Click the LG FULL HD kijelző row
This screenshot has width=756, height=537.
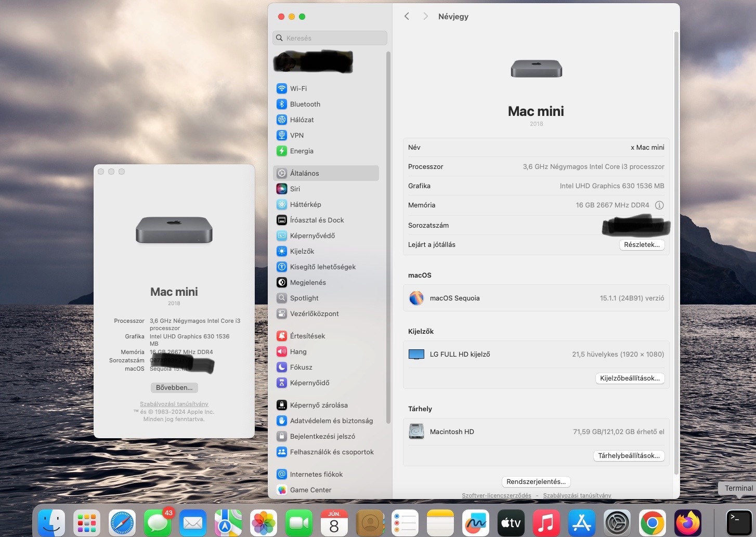[x=536, y=355]
